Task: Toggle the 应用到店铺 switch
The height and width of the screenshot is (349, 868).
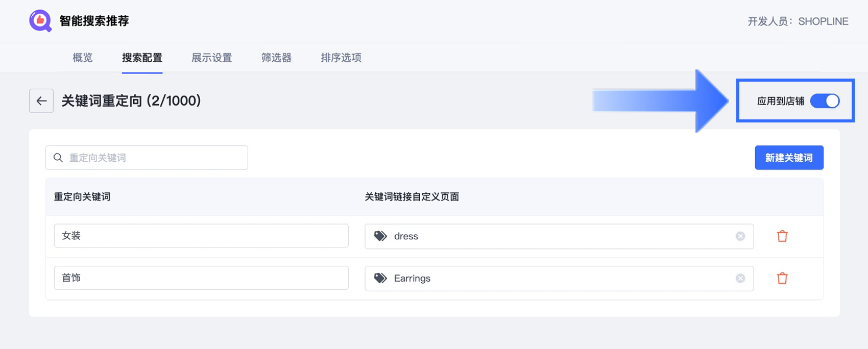Action: (x=825, y=101)
